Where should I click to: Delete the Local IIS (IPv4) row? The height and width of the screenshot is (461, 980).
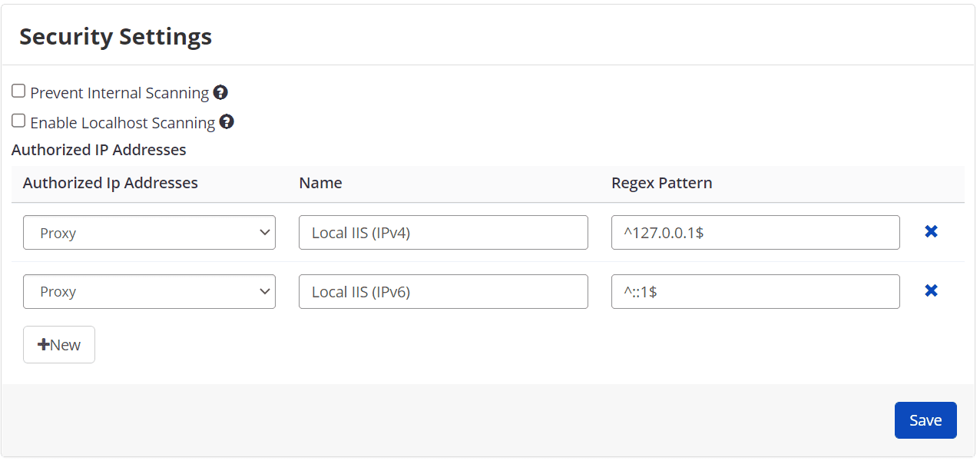931,230
